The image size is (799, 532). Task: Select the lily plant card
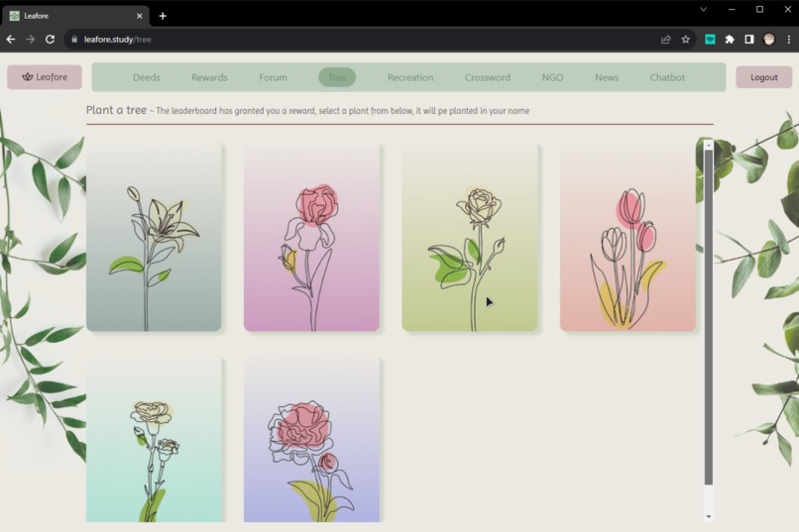click(x=154, y=237)
